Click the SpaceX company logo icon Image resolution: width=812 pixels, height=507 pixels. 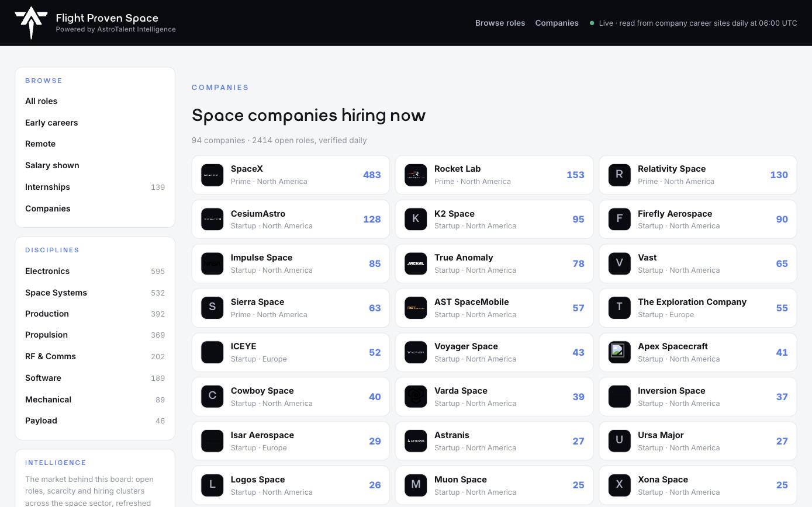point(212,175)
